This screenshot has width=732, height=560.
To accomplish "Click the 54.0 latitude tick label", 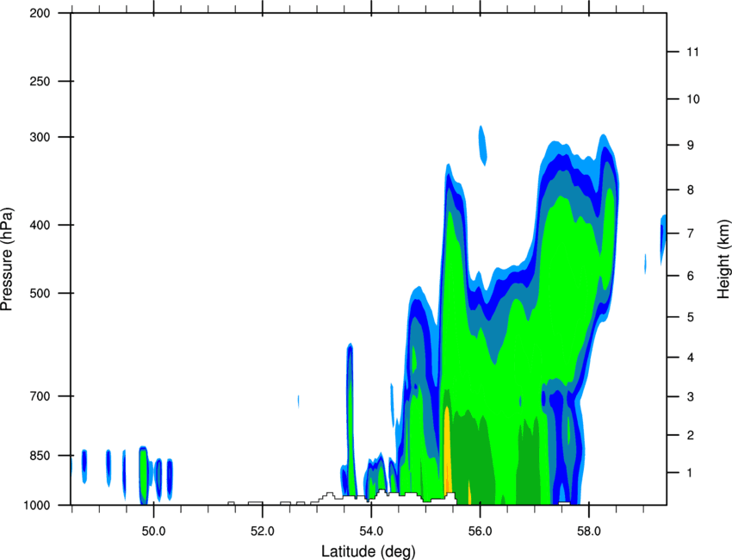I will pos(371,532).
